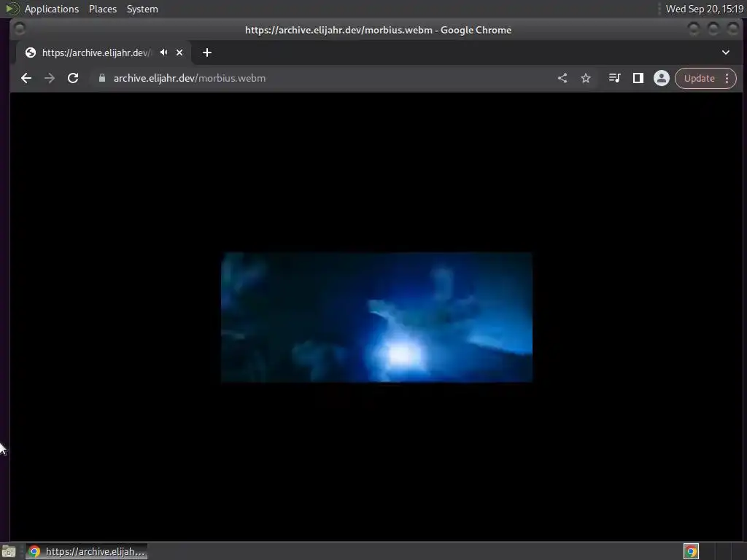
Task: Click Chrome icon in bottom-right tray
Action: coord(691,551)
